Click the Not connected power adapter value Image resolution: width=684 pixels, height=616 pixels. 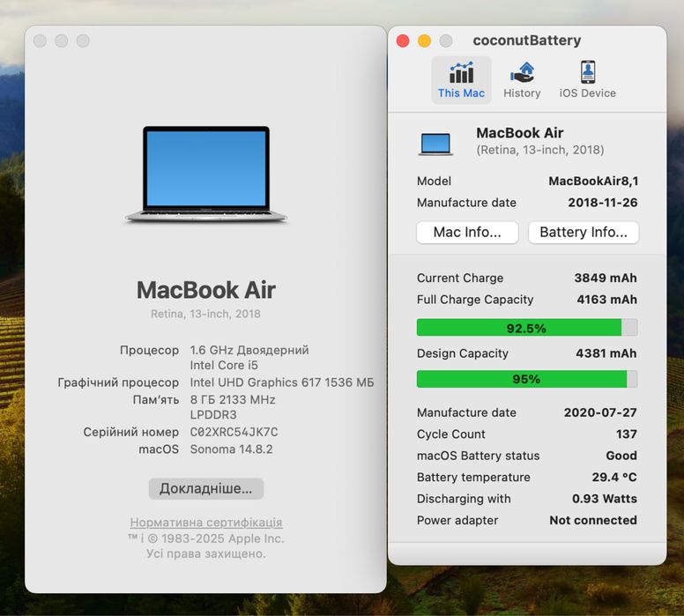[593, 520]
